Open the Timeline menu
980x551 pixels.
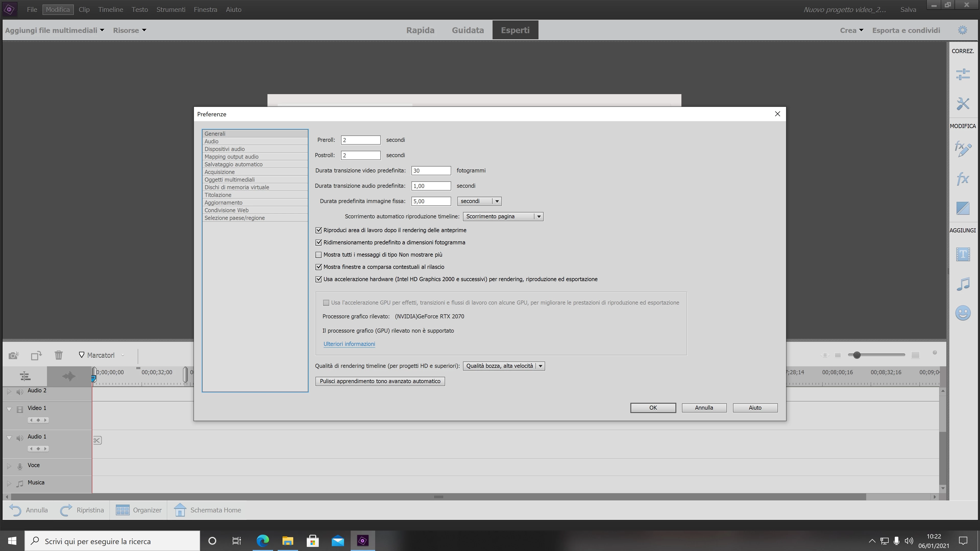click(x=110, y=9)
